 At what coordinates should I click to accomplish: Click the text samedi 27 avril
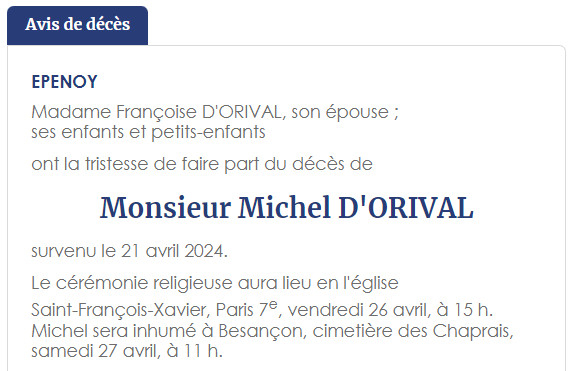click(x=94, y=351)
